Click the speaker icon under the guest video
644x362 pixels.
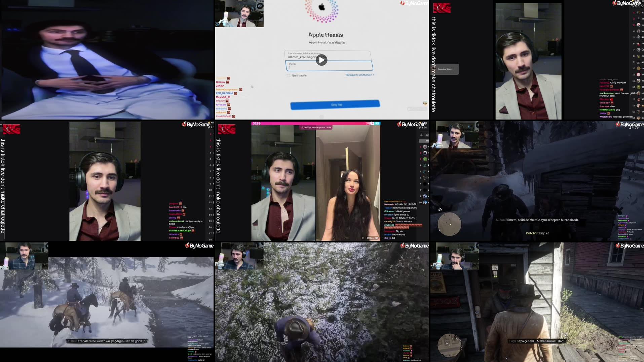coord(363,238)
